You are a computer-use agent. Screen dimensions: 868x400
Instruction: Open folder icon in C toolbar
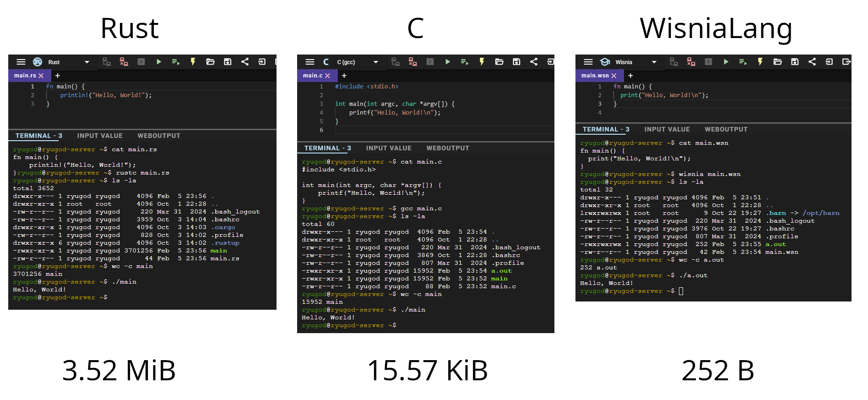point(499,62)
